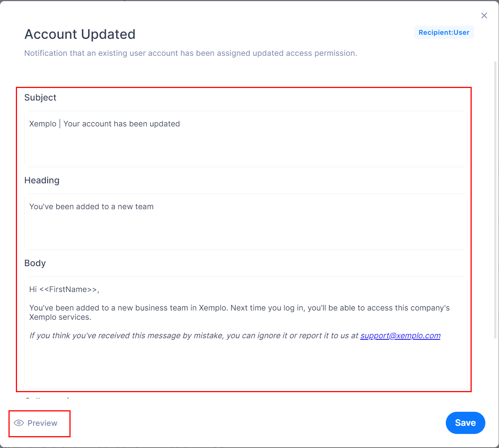Viewport: 499px width, 448px height.
Task: Click the 'Your account has been updated' subject text
Action: tap(122, 124)
